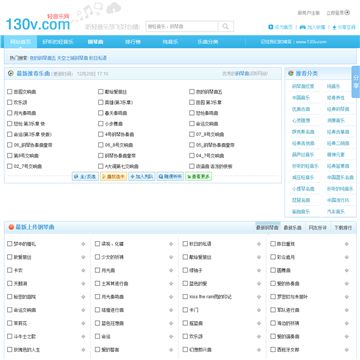This screenshot has height=360, width=360.
Task: Open the 萨克斯名曲 category link
Action: 303,132
